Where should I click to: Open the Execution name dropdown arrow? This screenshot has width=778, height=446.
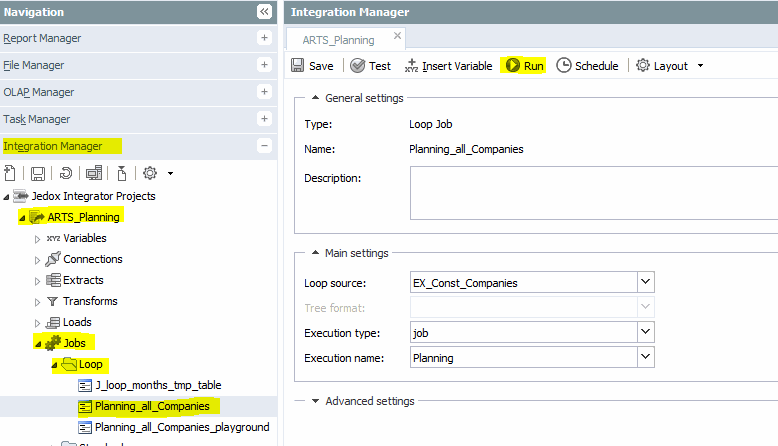(646, 357)
